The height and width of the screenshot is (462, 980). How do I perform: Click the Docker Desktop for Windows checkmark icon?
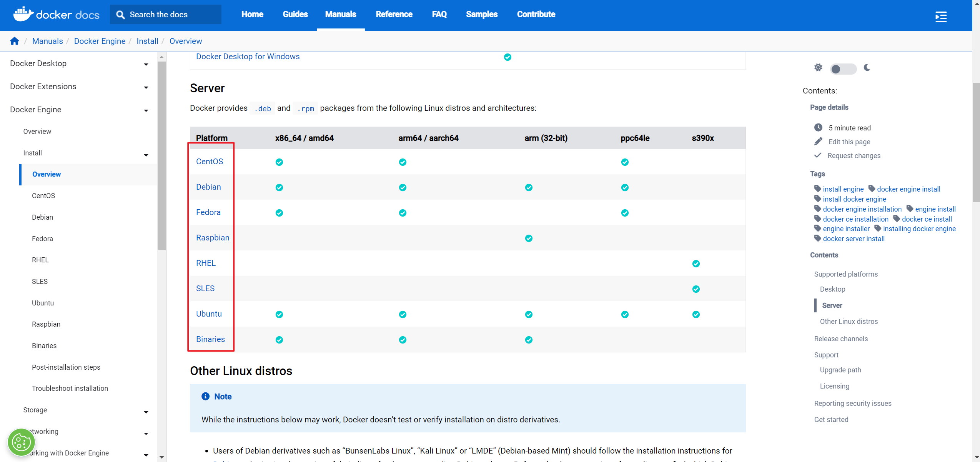[x=507, y=57]
